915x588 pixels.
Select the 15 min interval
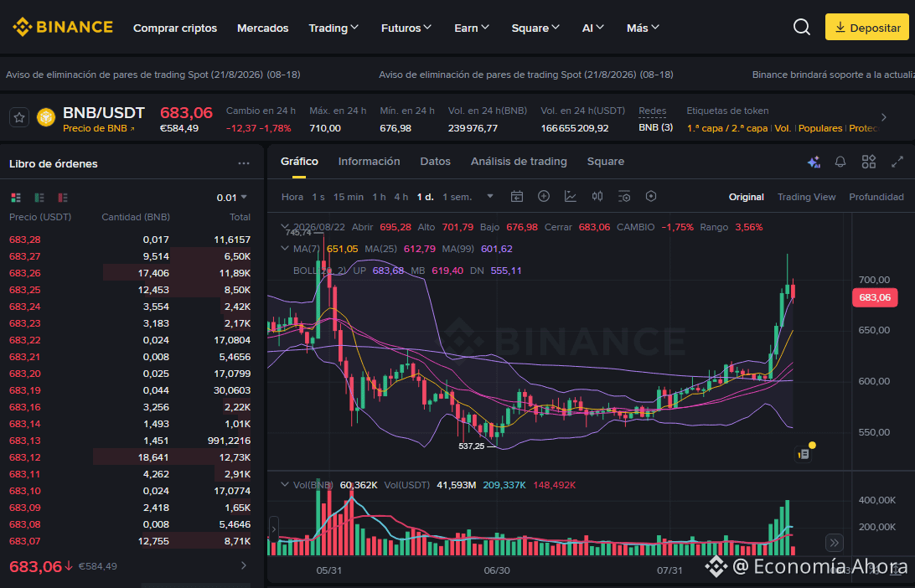349,197
